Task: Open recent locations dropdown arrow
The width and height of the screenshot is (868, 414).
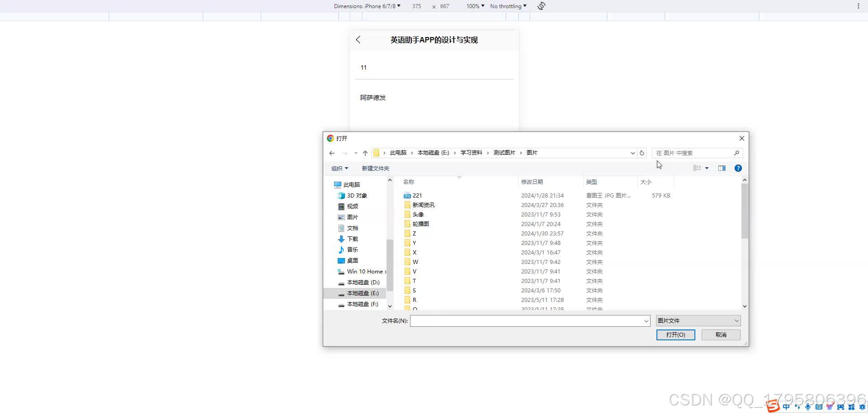Action: 356,153
